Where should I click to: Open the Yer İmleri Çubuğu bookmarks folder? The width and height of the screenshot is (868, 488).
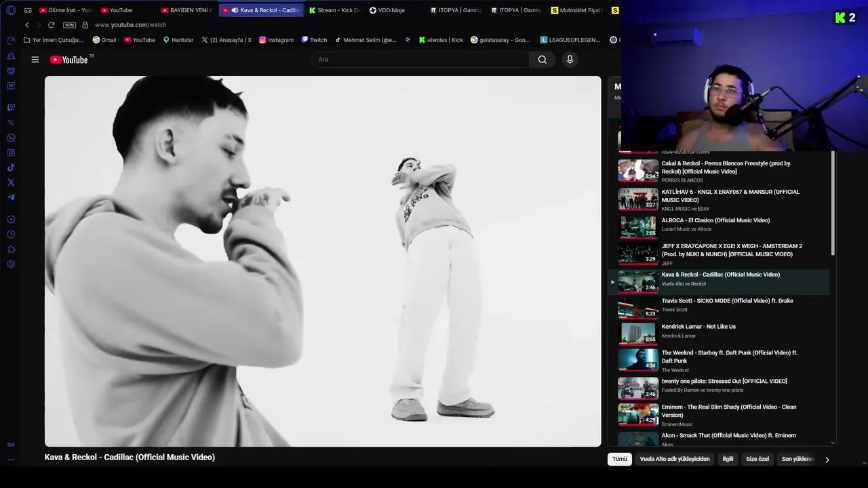point(54,40)
